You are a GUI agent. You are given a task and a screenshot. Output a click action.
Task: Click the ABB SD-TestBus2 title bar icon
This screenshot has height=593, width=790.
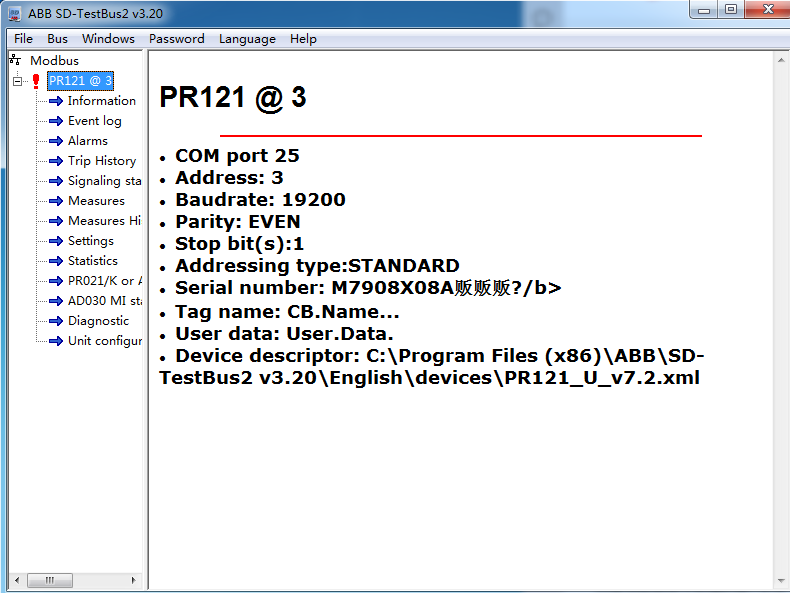(15, 14)
